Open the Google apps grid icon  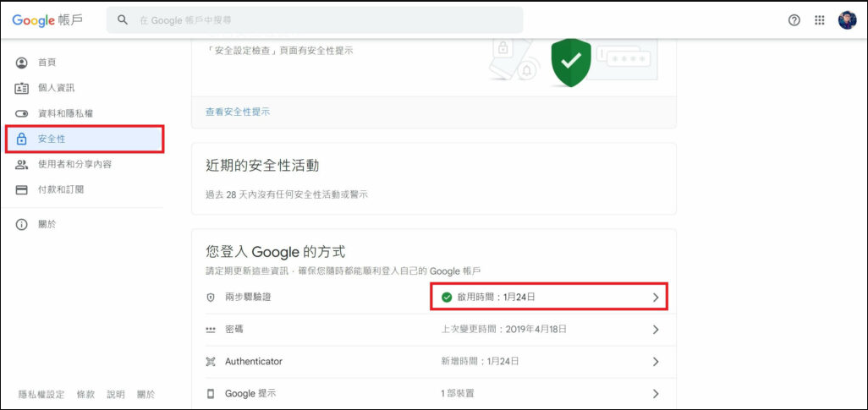pos(820,20)
